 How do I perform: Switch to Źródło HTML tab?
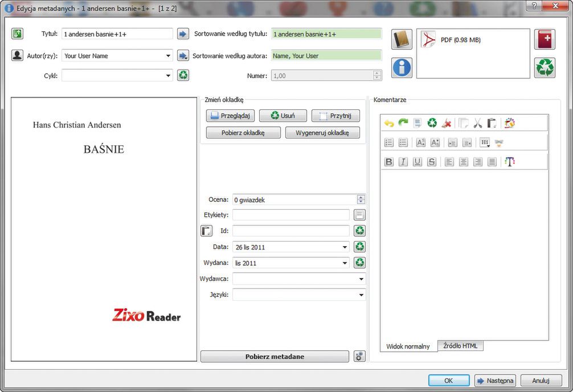pos(460,345)
